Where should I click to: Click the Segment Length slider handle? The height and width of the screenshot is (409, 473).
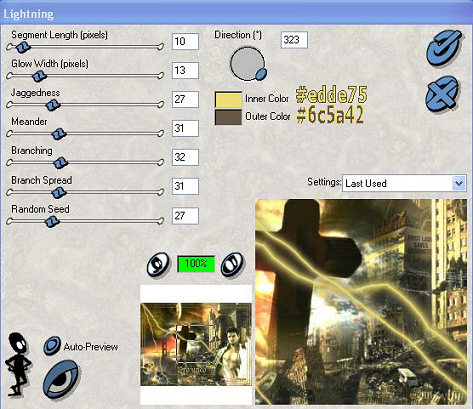click(x=23, y=47)
